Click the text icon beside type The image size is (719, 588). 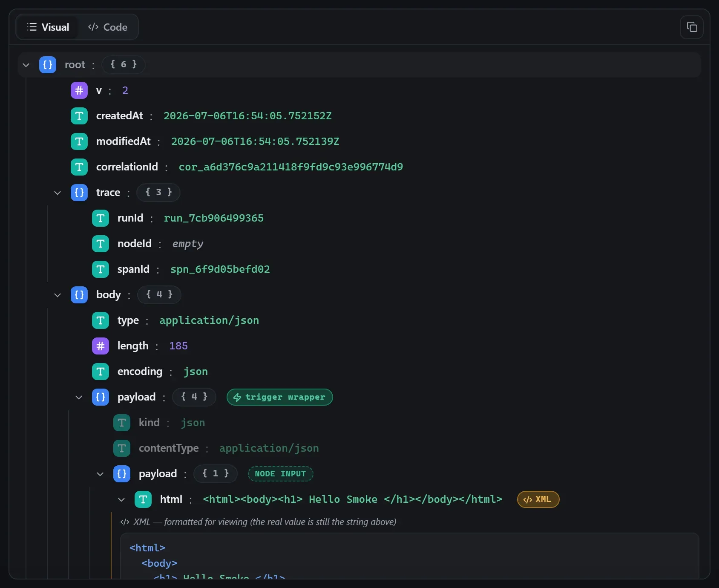[101, 320]
